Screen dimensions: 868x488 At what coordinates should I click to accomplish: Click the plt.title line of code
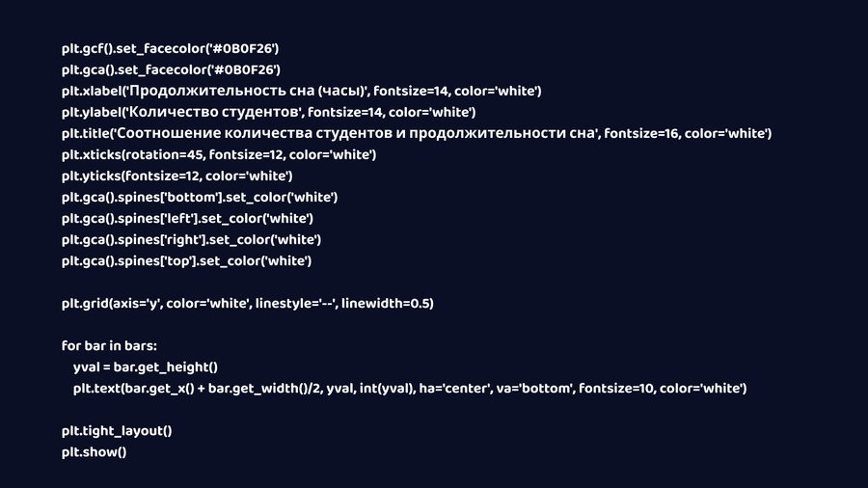pos(416,133)
